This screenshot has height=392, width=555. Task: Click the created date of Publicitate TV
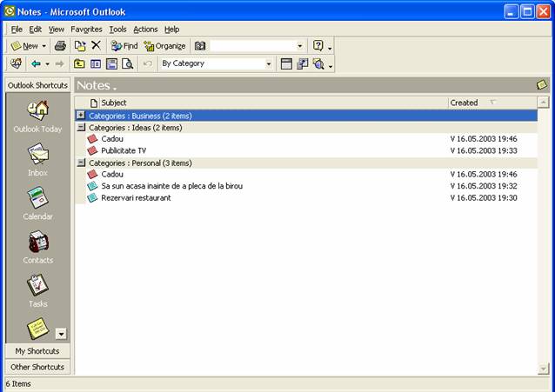484,150
